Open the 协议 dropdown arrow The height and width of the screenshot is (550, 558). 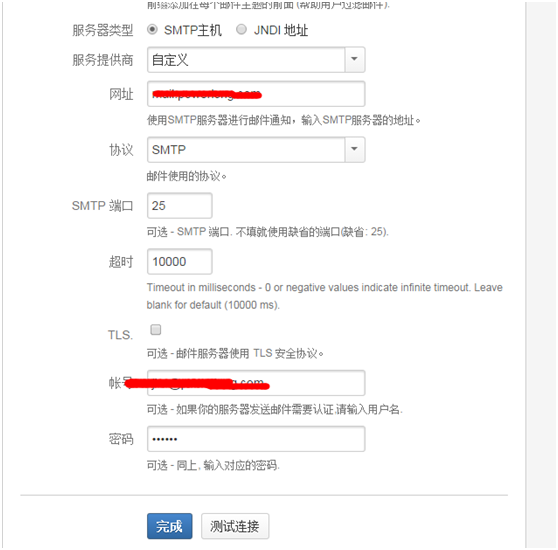(x=354, y=149)
